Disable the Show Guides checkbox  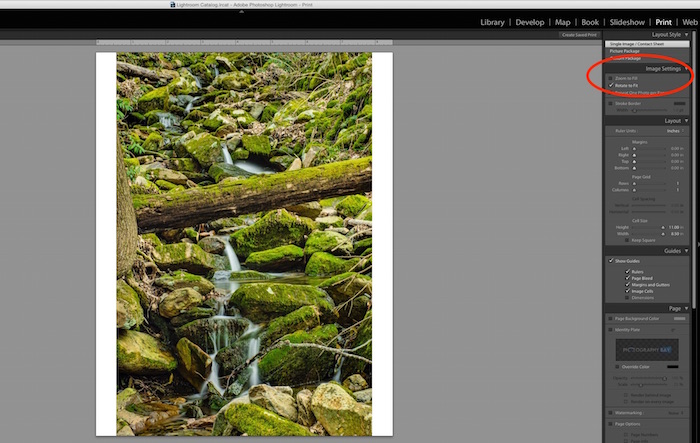coord(611,261)
